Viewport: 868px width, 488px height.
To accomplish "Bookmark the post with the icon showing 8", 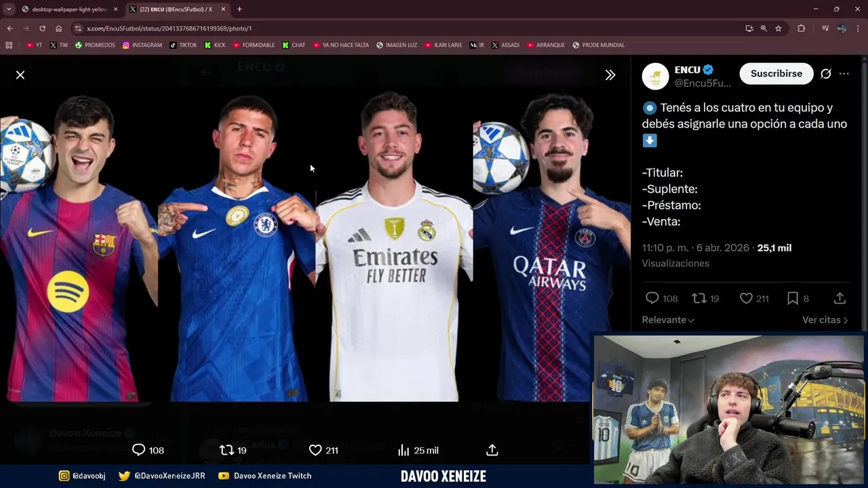I will [x=797, y=298].
